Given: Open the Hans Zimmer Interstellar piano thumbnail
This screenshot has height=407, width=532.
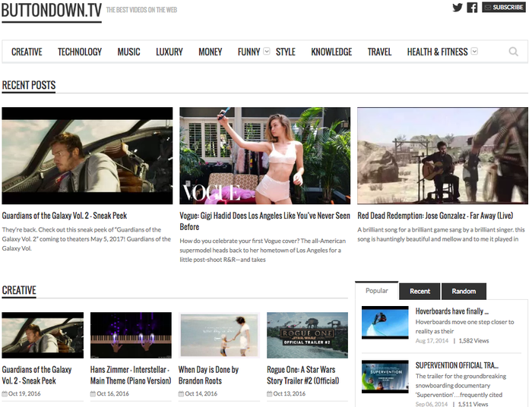Looking at the screenshot, I should point(131,334).
